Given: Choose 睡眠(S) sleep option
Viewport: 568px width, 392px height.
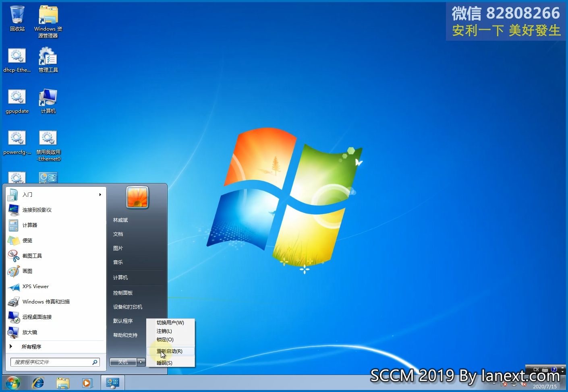Looking at the screenshot, I should pos(170,363).
